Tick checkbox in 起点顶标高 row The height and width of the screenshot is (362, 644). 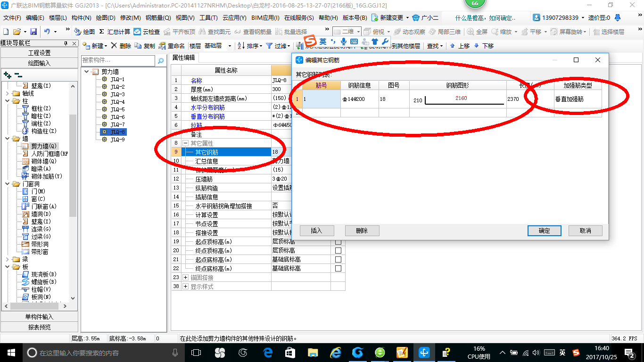pos(338,242)
